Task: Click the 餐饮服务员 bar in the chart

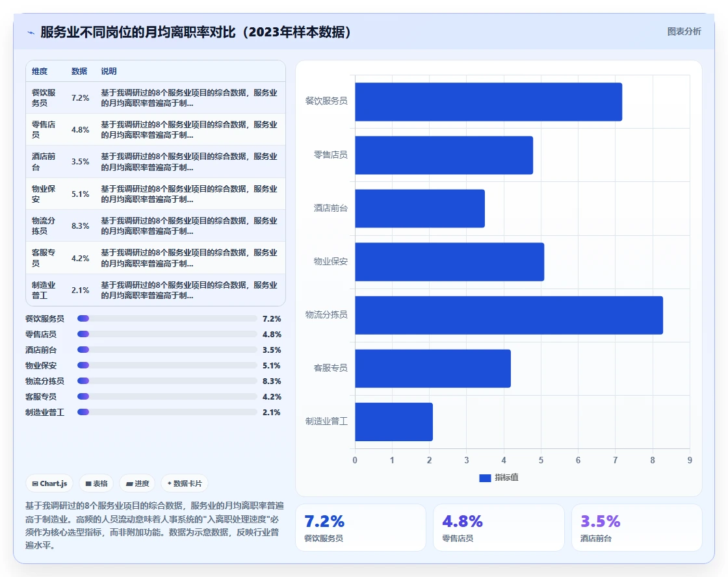Action: 488,101
